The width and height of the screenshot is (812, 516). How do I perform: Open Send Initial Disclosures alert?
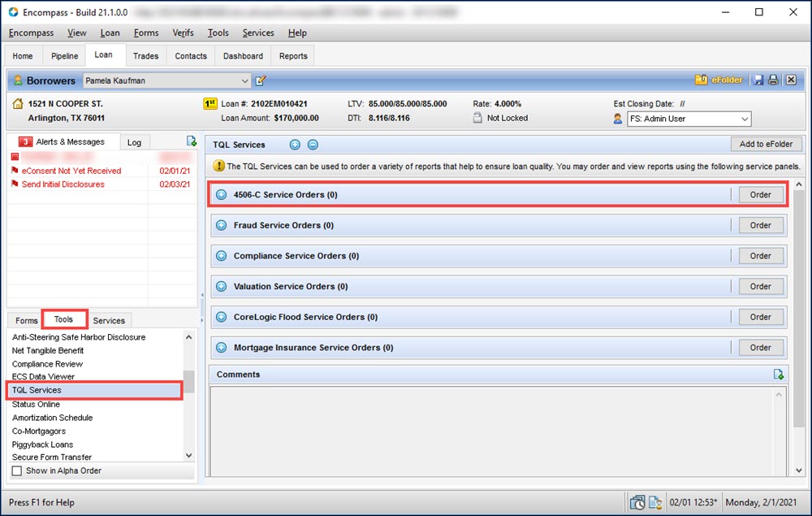tap(63, 184)
